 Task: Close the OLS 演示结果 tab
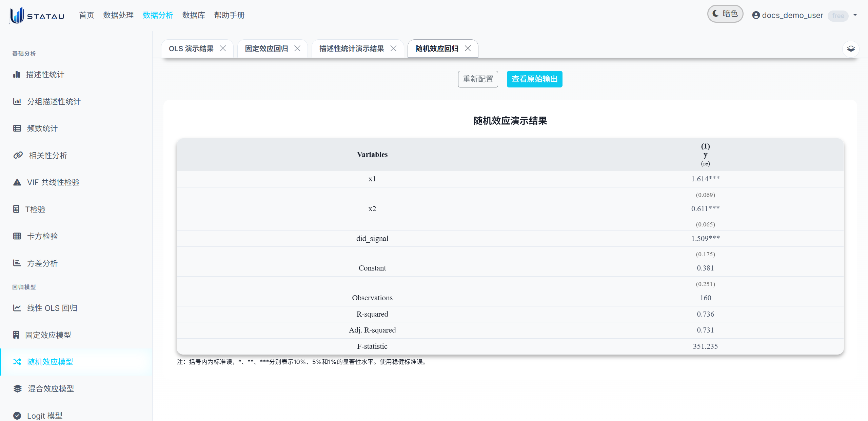tap(223, 48)
